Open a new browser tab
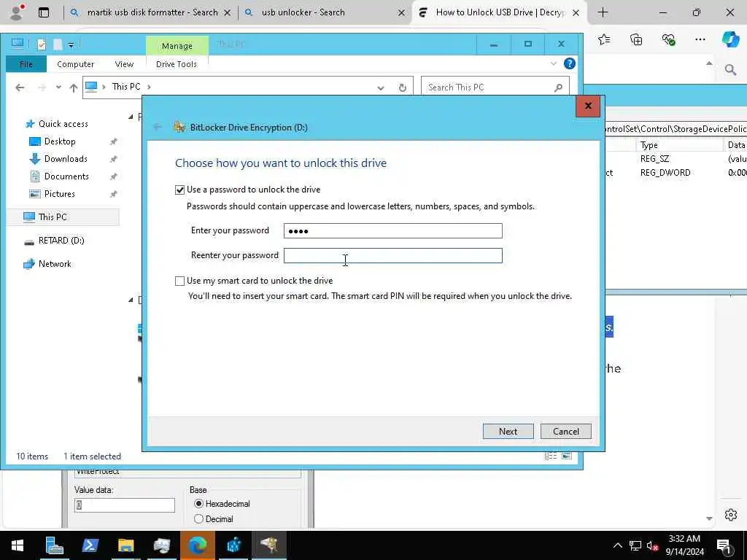 coord(603,12)
